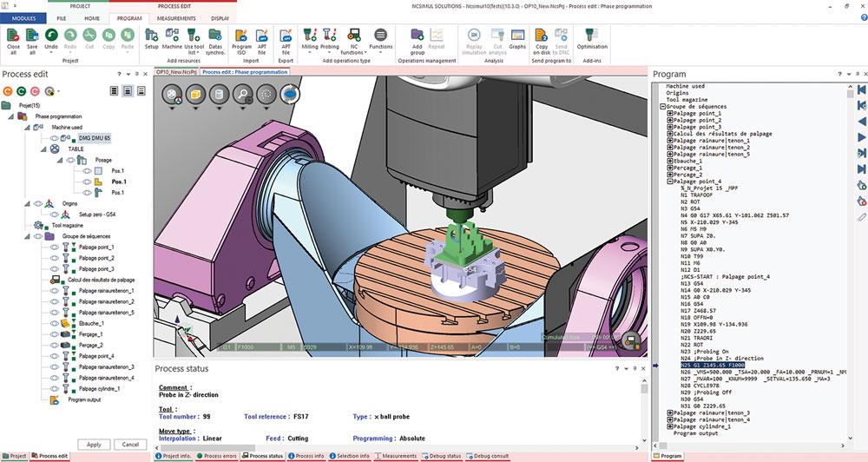Select the highlighted N25 G1 Z145.65 line
868x462 pixels.
point(713,366)
